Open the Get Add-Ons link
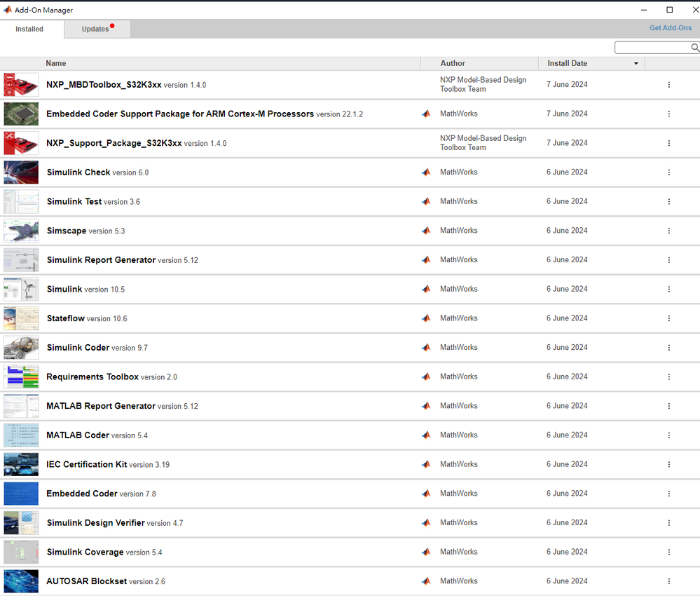Image resolution: width=700 pixels, height=603 pixels. 670,27
